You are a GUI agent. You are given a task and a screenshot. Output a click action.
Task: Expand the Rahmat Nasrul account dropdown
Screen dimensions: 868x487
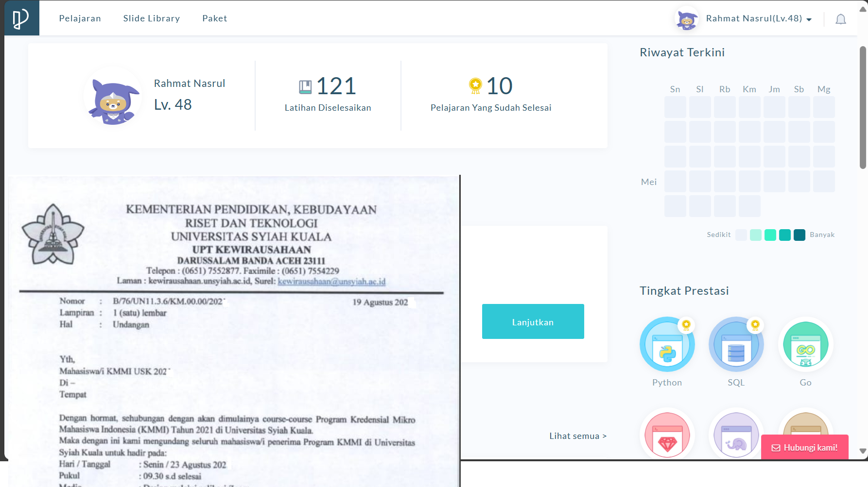pyautogui.click(x=759, y=18)
